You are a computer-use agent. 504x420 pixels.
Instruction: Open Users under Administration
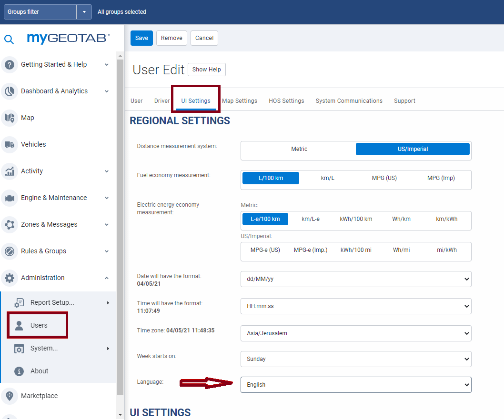click(39, 325)
